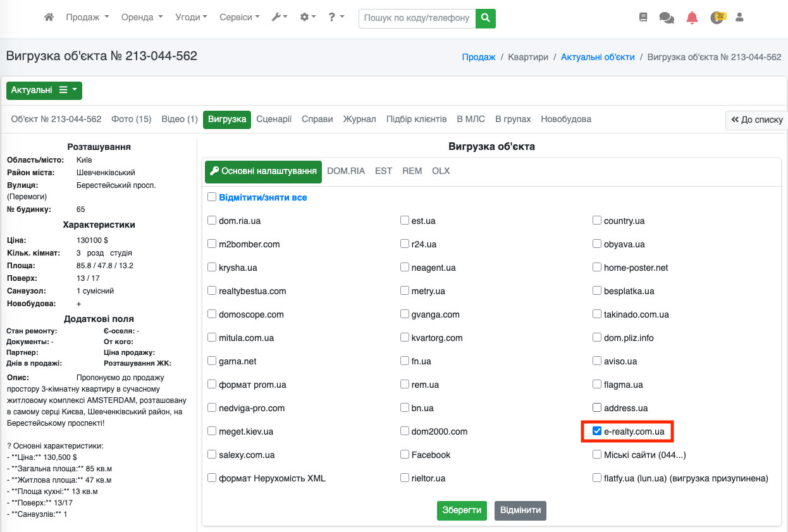Click the Актуальні об'єкти breadcrumb link
Viewport: 788px width, 532px height.
point(598,57)
